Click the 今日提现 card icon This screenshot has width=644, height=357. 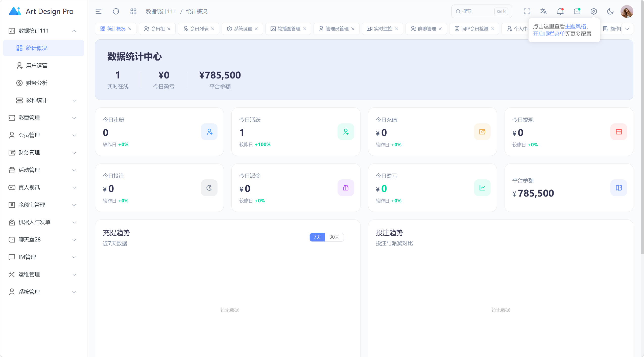pyautogui.click(x=619, y=132)
